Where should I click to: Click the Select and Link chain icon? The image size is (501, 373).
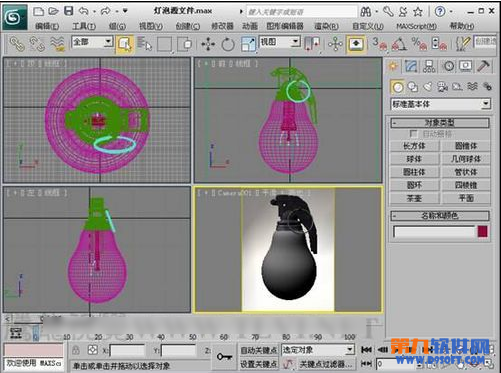pos(16,44)
